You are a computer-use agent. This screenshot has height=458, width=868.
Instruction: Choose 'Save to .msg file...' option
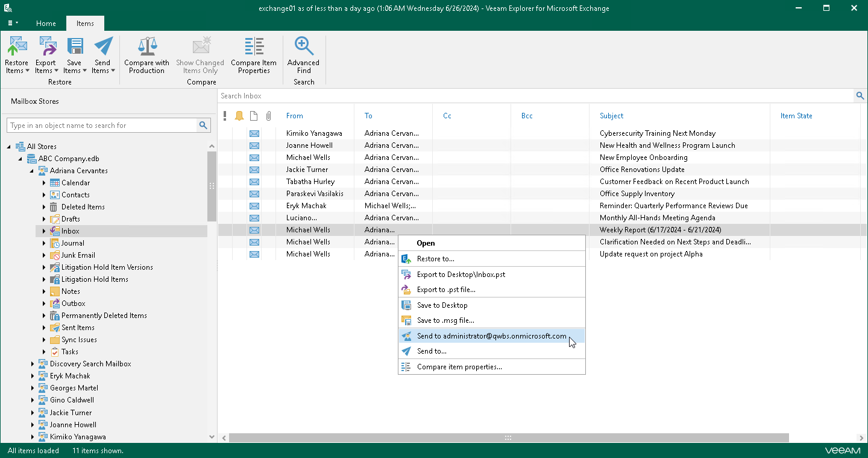point(445,320)
